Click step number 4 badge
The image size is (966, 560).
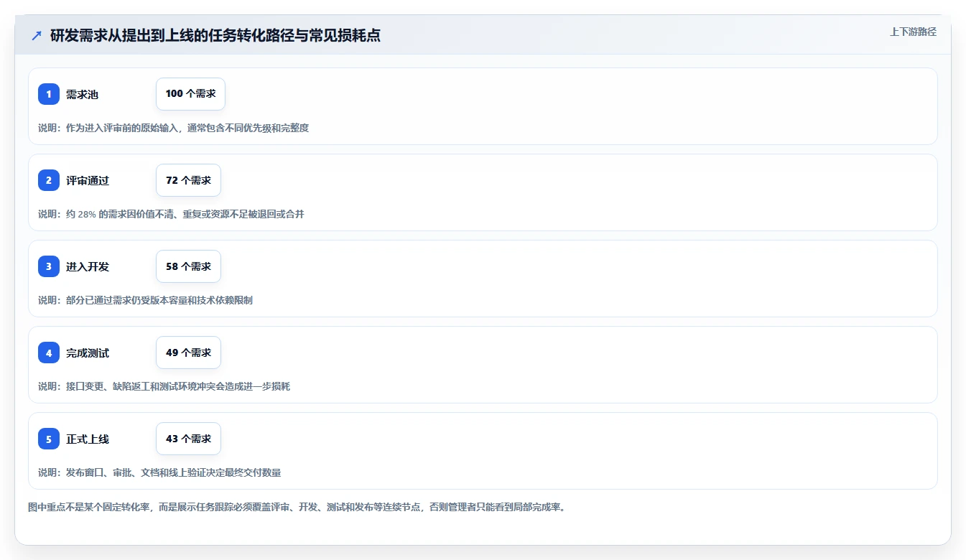(x=49, y=353)
